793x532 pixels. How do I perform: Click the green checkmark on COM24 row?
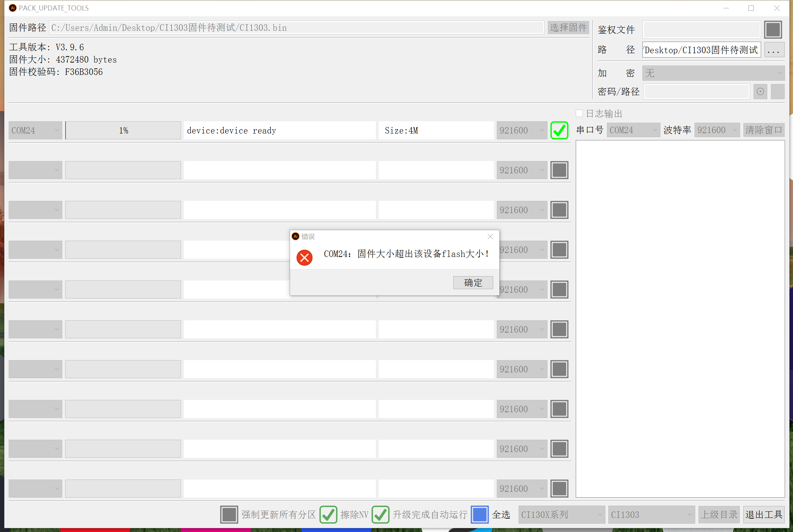click(x=559, y=130)
